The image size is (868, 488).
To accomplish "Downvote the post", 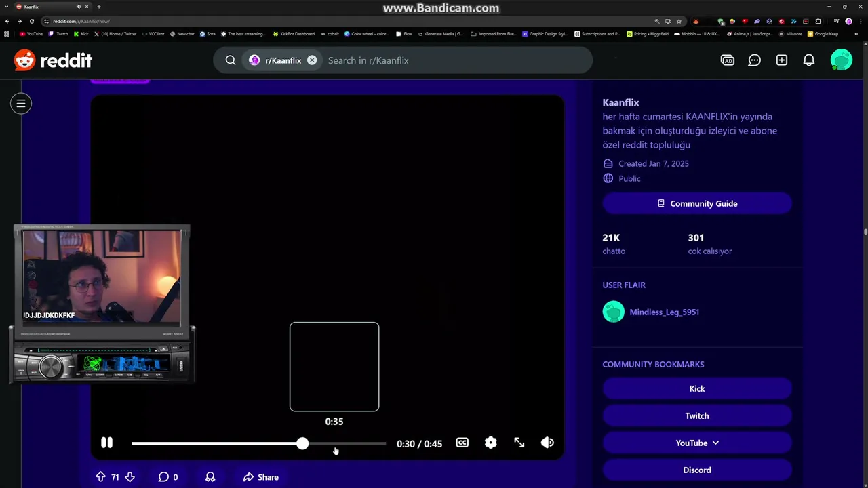I will [130, 477].
